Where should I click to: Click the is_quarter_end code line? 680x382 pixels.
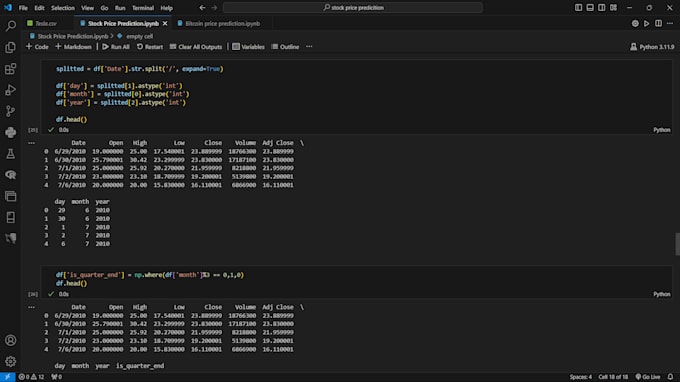(150, 275)
